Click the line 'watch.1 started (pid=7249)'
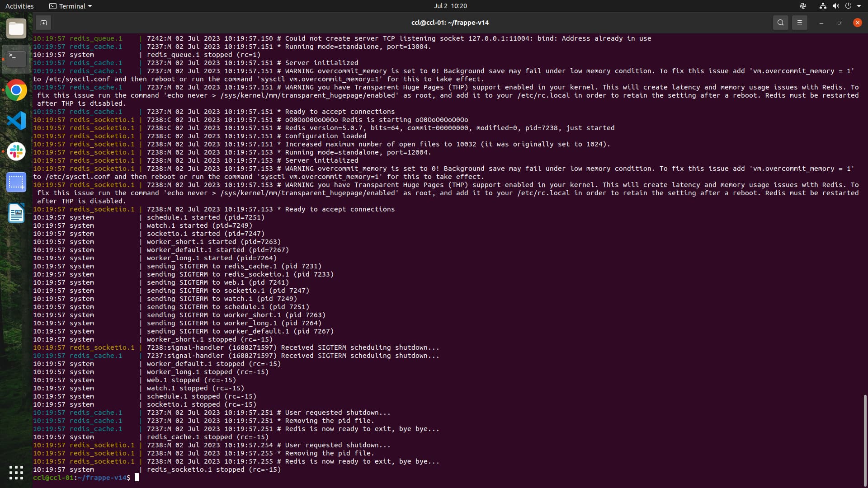868x488 pixels. (199, 225)
